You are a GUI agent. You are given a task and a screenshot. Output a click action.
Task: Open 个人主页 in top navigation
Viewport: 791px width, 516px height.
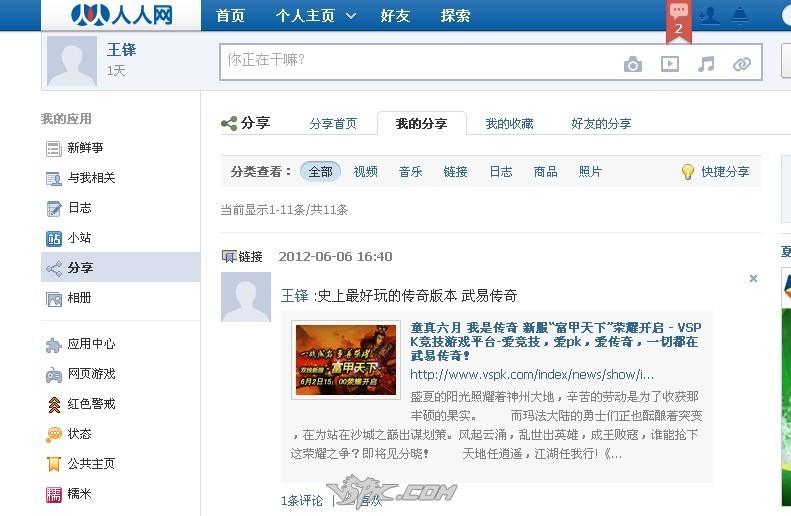305,16
